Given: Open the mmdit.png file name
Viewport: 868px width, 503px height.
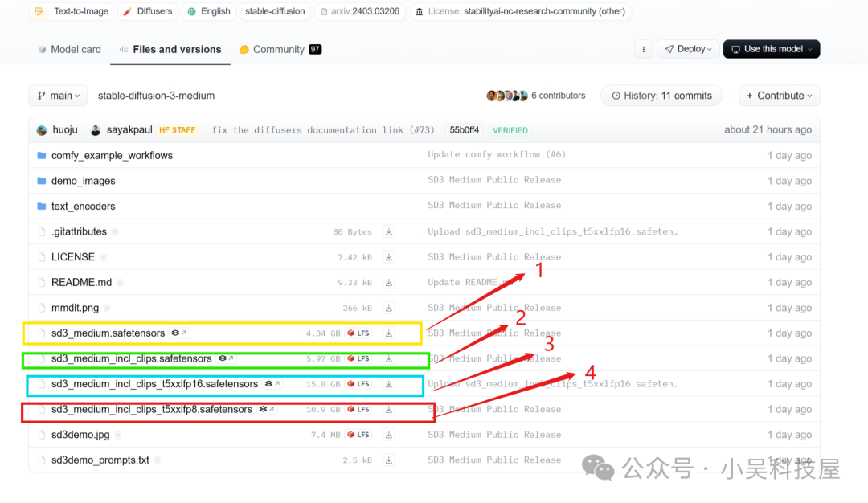Looking at the screenshot, I should [x=76, y=309].
